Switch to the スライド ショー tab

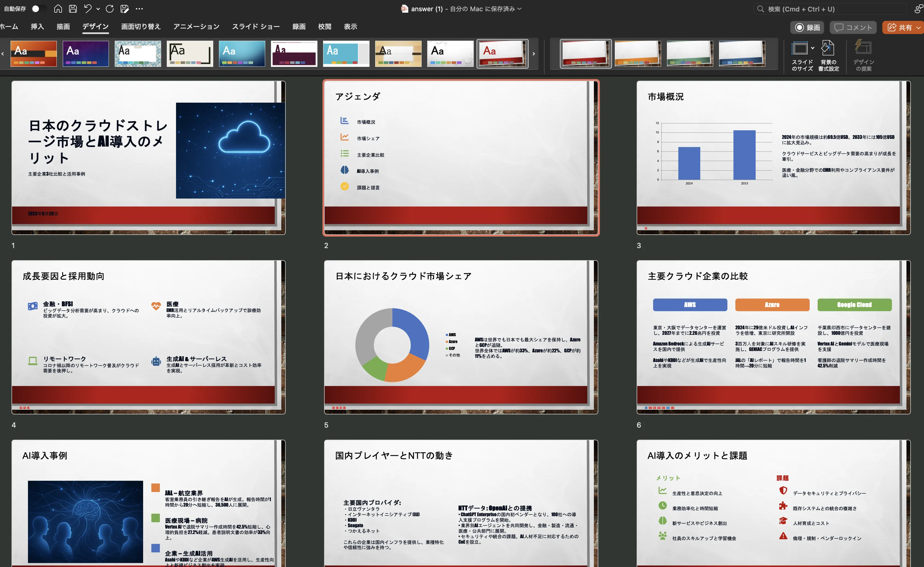pyautogui.click(x=256, y=27)
